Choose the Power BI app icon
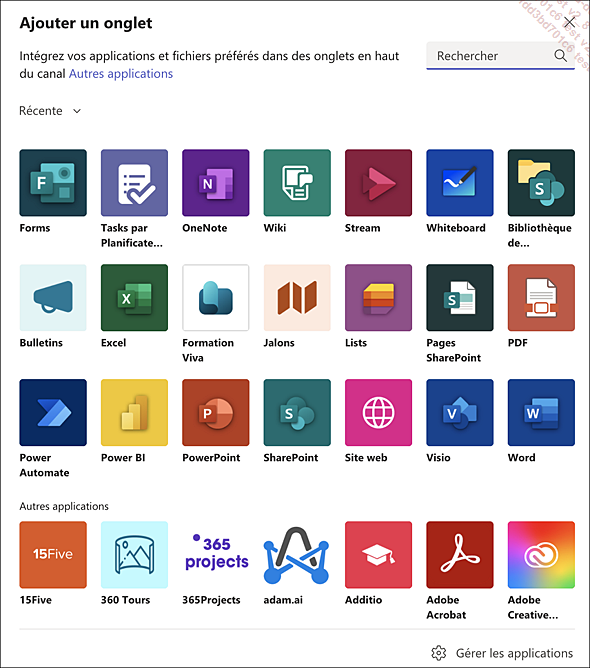 click(x=134, y=413)
